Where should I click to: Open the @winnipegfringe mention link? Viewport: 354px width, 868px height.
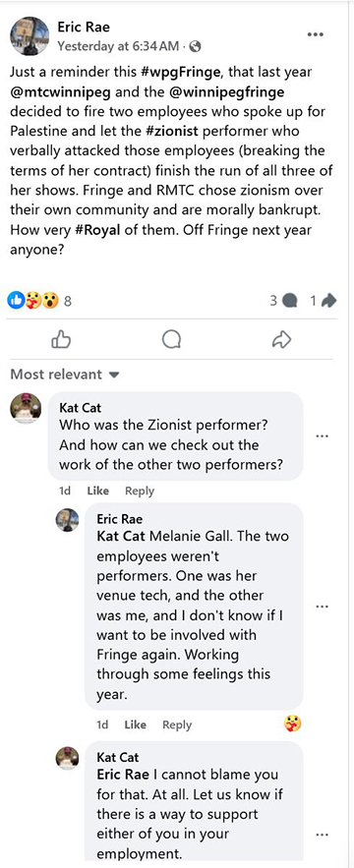tap(241, 91)
